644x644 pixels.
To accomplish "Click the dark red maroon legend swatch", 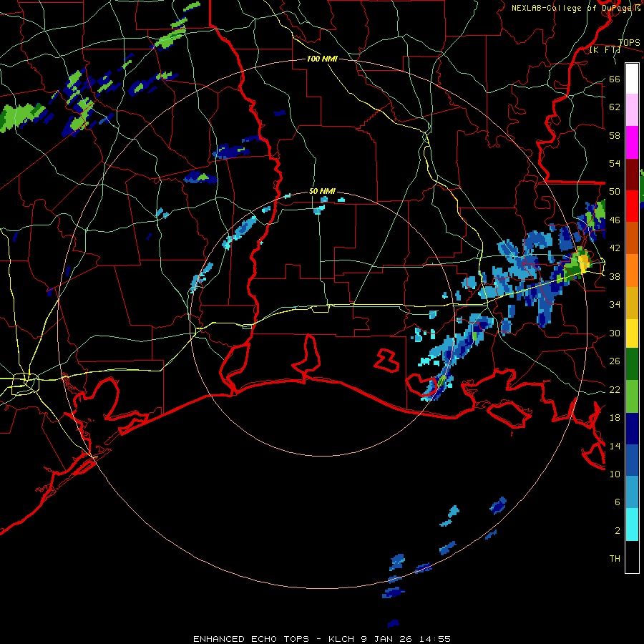I will [x=632, y=174].
